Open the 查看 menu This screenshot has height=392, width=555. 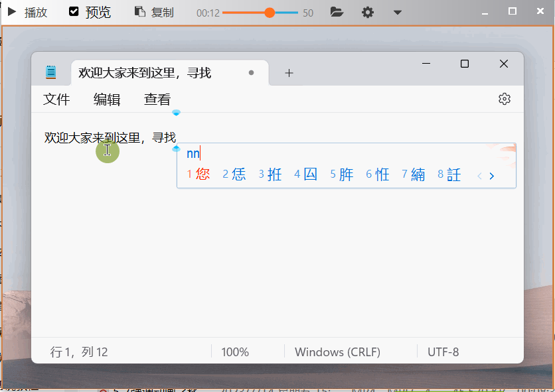pyautogui.click(x=157, y=99)
